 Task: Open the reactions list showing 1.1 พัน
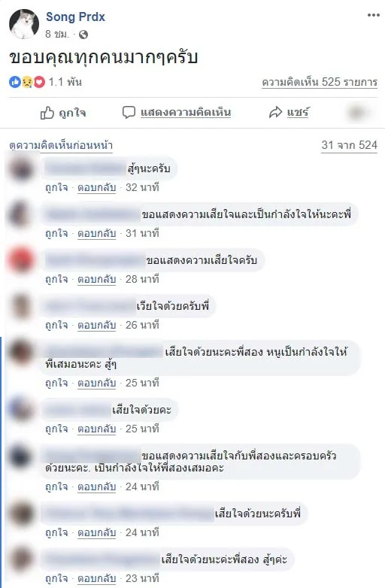[65, 82]
